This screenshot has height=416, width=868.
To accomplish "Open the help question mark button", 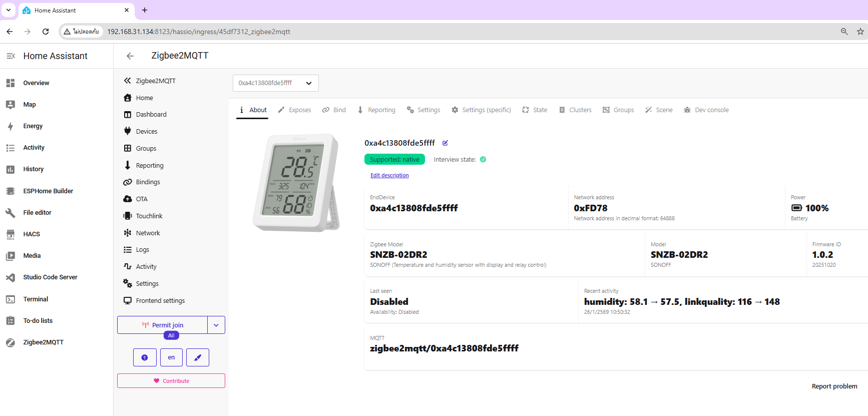I will pos(145,357).
